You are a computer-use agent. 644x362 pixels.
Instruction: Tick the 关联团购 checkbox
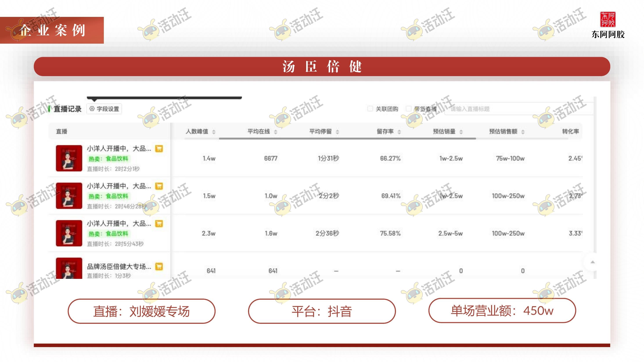(370, 109)
